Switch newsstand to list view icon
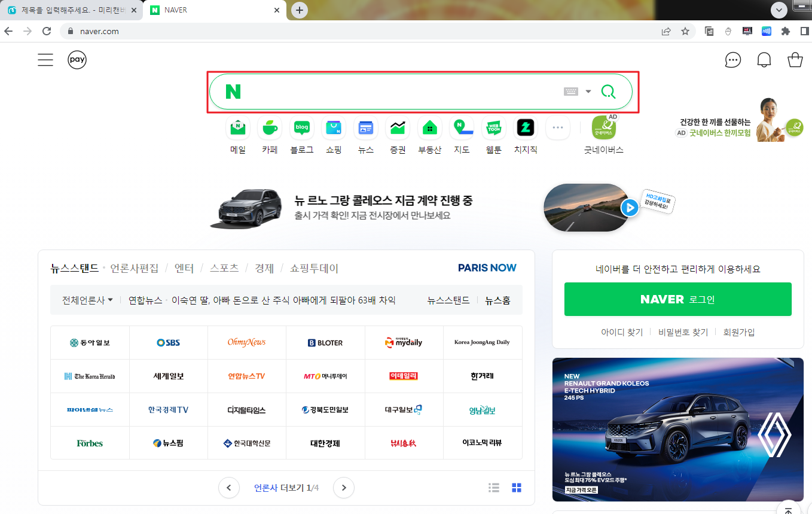812x514 pixels. pos(494,488)
